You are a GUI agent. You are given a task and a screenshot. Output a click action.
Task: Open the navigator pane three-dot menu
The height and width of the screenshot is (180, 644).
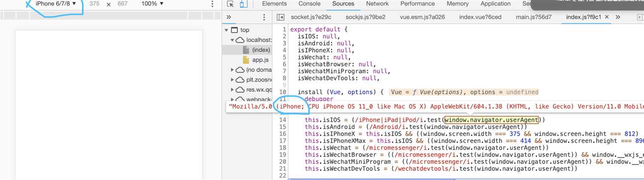[264, 17]
